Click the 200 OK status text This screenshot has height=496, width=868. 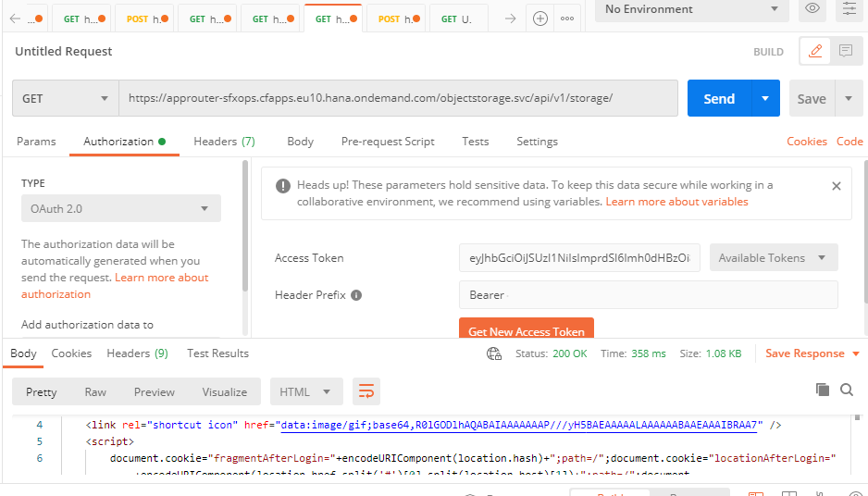[570, 353]
